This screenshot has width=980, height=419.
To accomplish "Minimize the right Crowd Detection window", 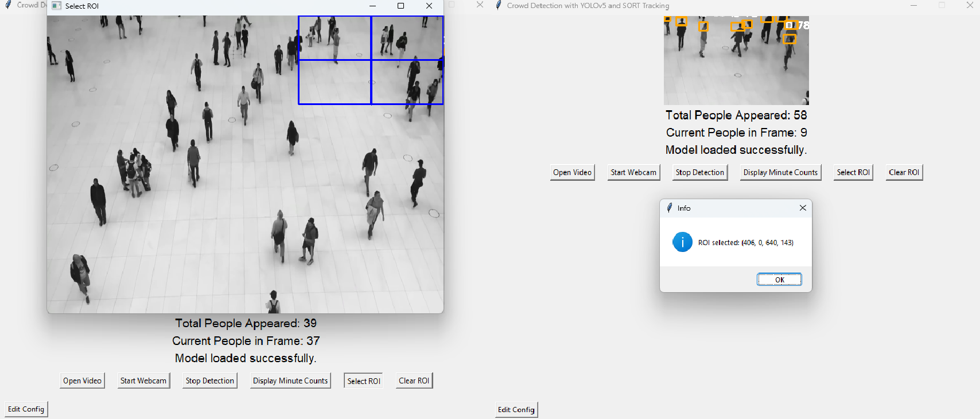I will [x=913, y=5].
